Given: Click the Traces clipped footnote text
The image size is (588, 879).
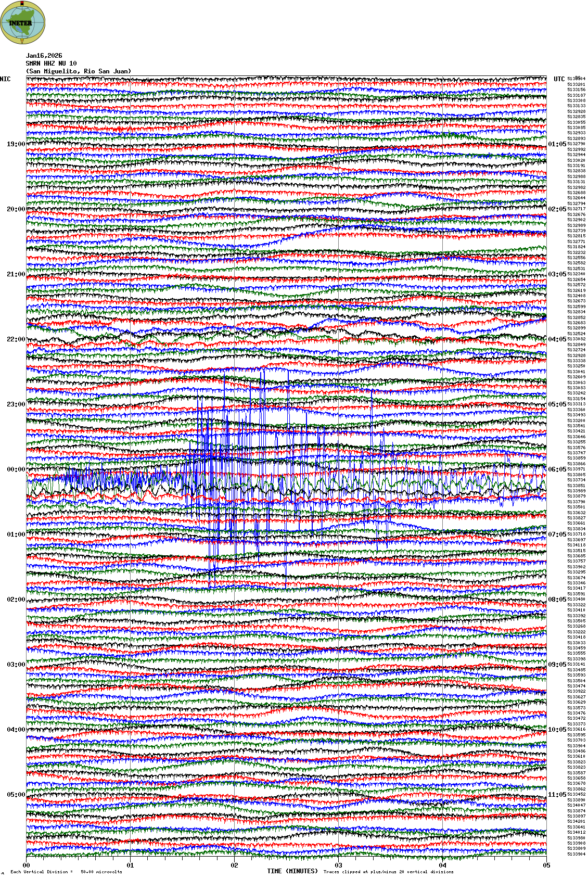Looking at the screenshot, I should click(x=388, y=872).
